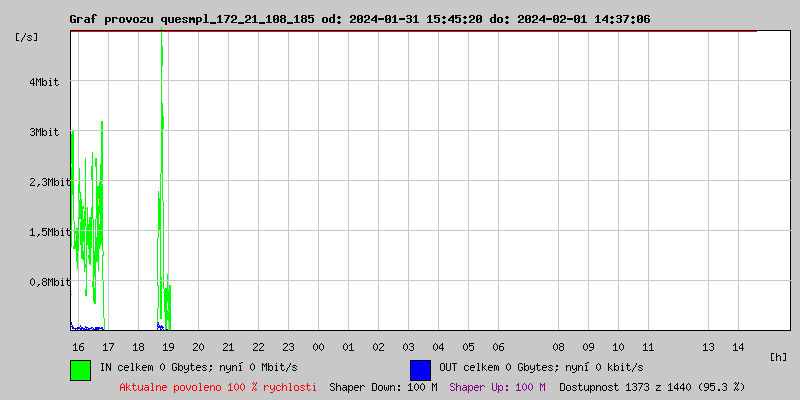Click the '21' hour tick label

click(229, 347)
